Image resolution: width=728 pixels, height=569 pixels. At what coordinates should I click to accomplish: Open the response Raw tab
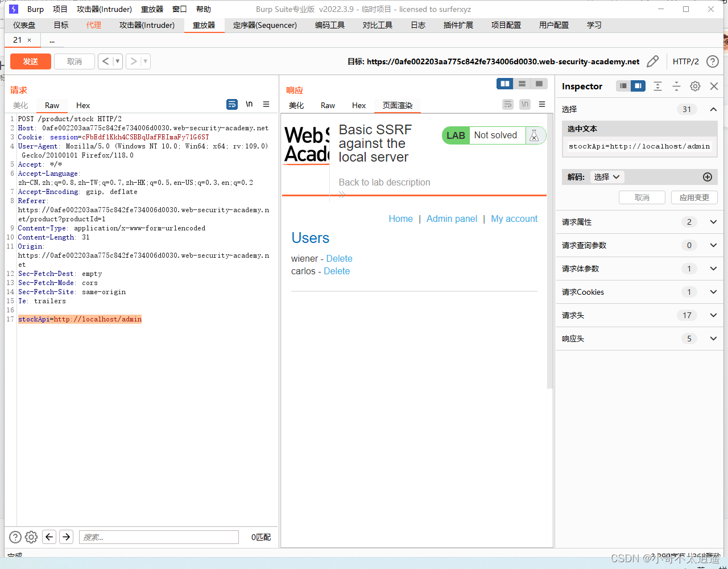[328, 105]
